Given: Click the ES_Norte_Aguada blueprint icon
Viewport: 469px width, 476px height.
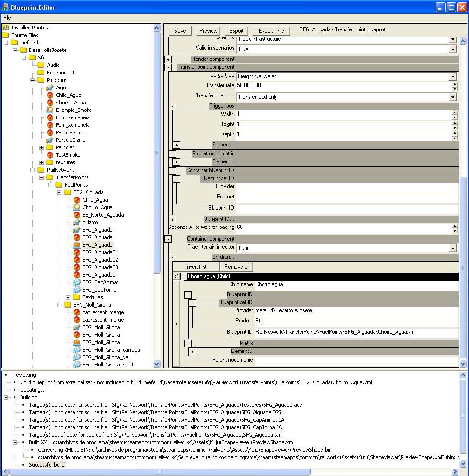Looking at the screenshot, I should [x=77, y=215].
